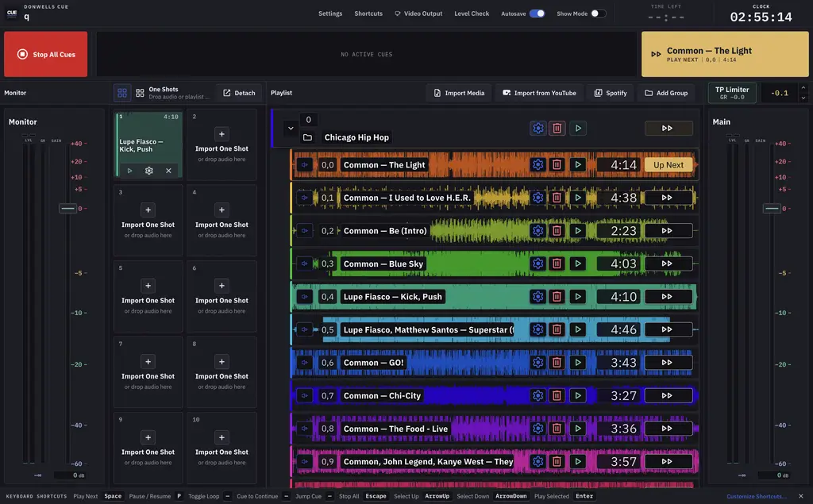813x504 pixels.
Task: Cue Common — Blue Sky as play next
Action: click(x=669, y=264)
